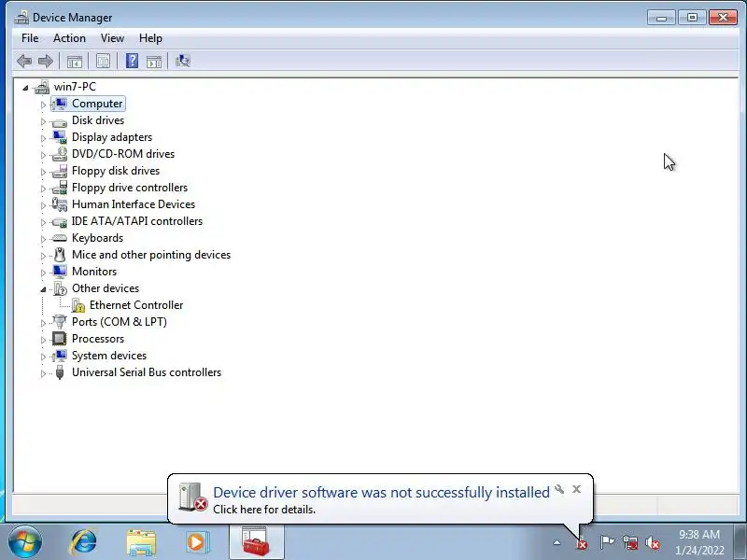Expand the Keyboards category

point(43,239)
